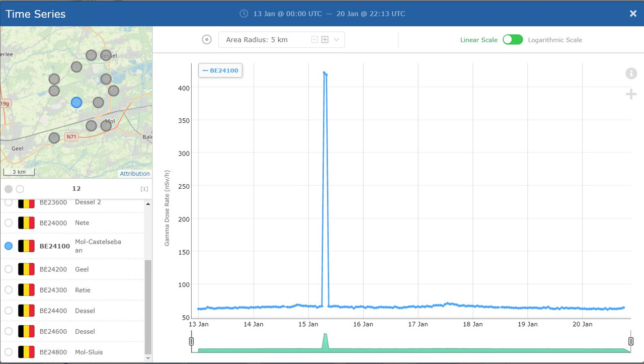Viewport: 644px width, 364px height.
Task: Click the station name Mol-Castelsebaan
Action: [98, 246]
